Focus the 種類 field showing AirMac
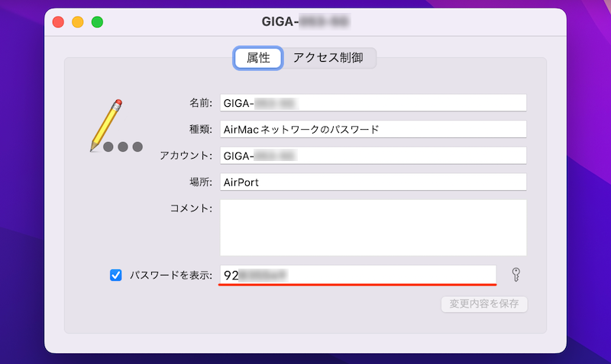 coord(373,129)
